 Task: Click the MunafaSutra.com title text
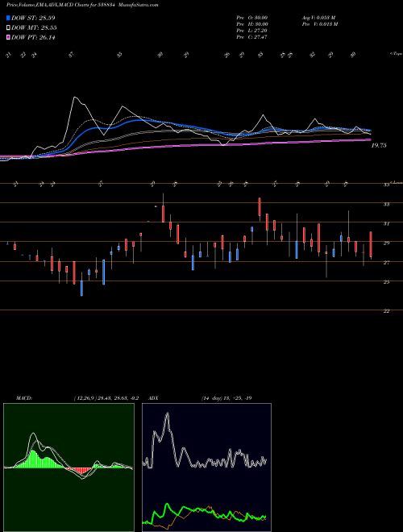pos(139,6)
